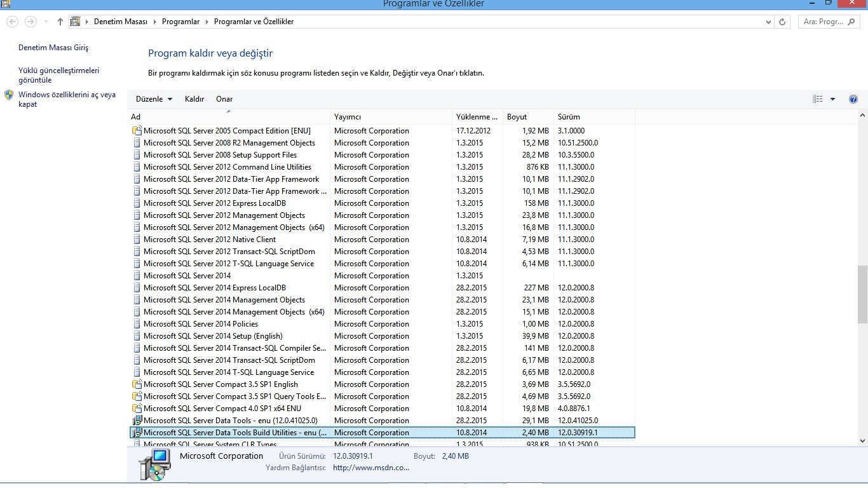Click icon of SQL Server 2012 T-SQL Language Service
Image resolution: width=868 pixels, height=488 pixels.
[x=137, y=264]
